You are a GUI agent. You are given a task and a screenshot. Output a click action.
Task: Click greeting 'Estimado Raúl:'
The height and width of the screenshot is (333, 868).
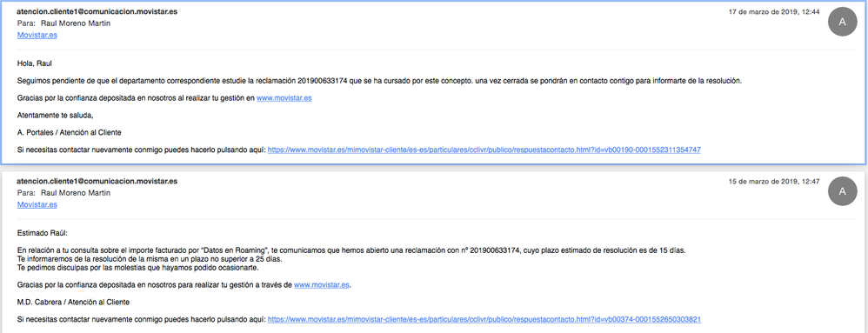[42, 233]
